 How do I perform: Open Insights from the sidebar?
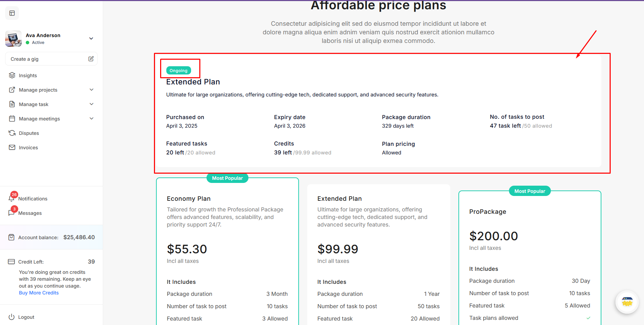(x=27, y=76)
